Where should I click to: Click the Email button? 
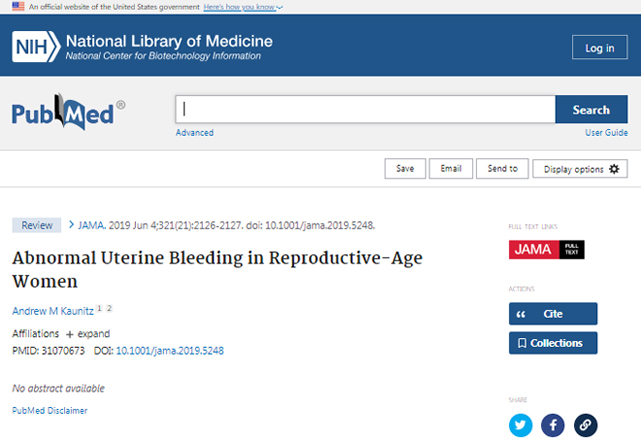(451, 168)
